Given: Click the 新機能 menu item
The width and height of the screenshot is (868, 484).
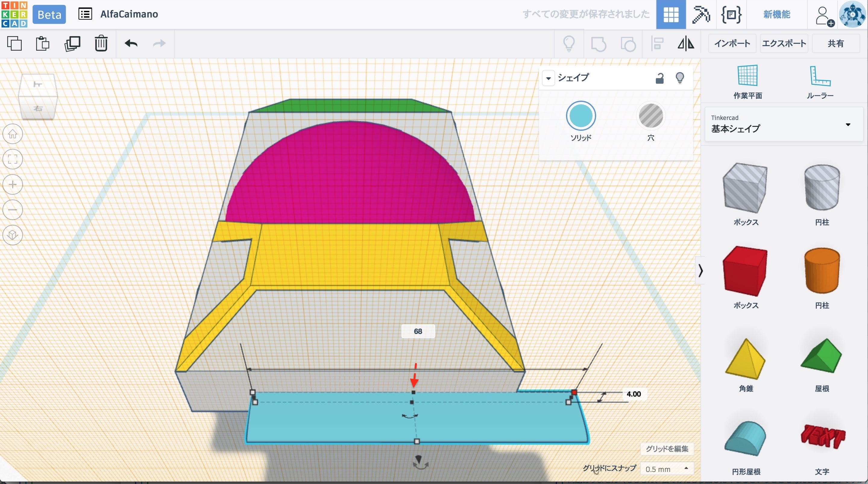Looking at the screenshot, I should point(777,14).
